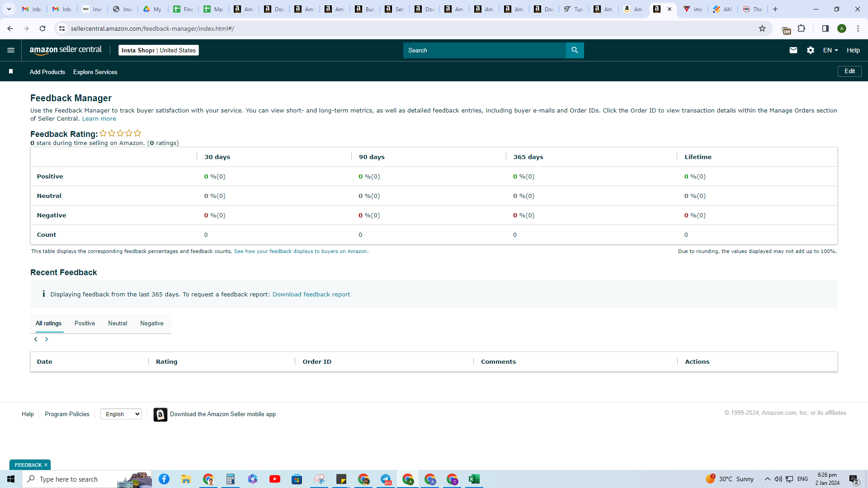Viewport: 868px width, 488px height.
Task: Bookmark this page with the star icon
Action: click(x=762, y=28)
